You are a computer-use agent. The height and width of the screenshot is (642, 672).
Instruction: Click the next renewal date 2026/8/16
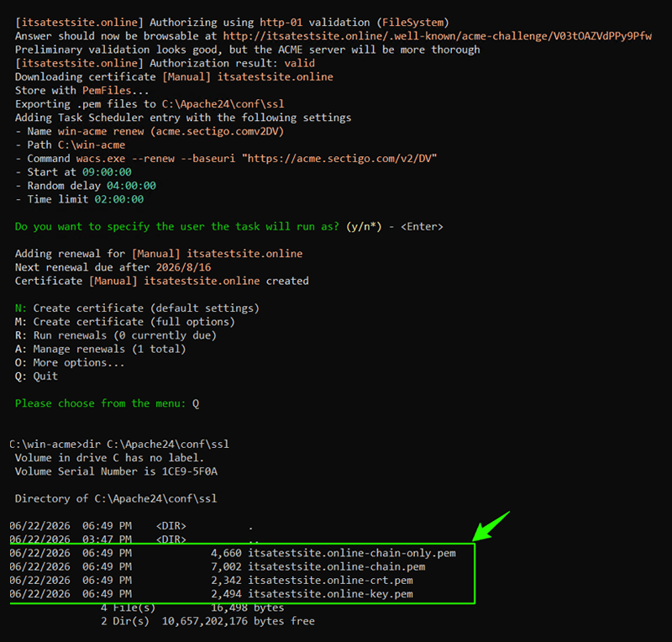[183, 267]
